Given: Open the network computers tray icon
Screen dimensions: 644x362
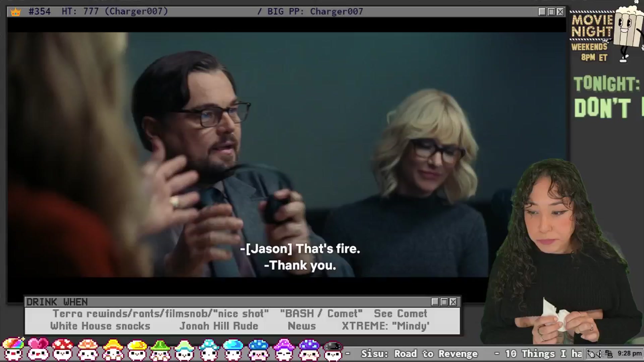Looking at the screenshot, I should tap(608, 354).
